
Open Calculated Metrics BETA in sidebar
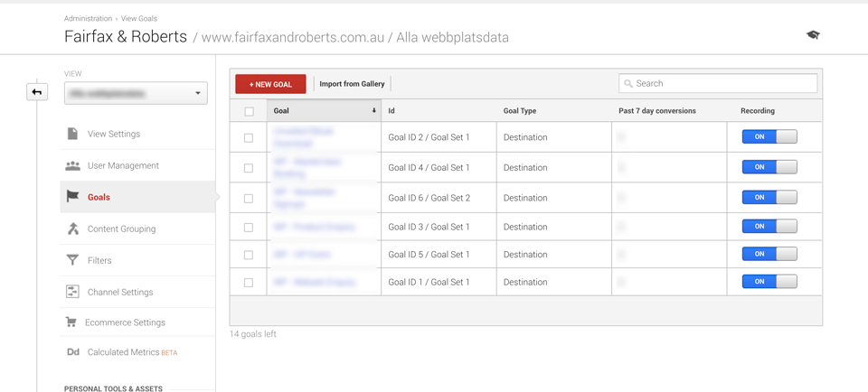[x=137, y=352]
